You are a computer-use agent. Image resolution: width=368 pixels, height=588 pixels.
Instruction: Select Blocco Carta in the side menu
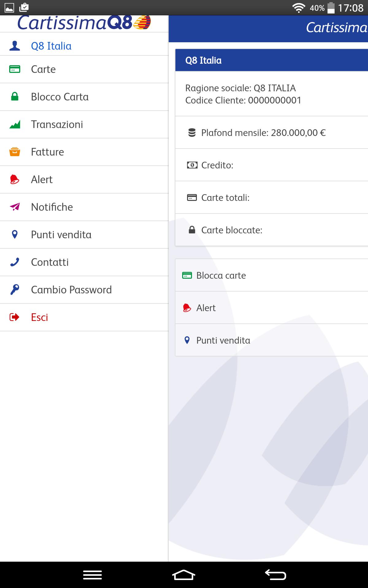tap(84, 97)
